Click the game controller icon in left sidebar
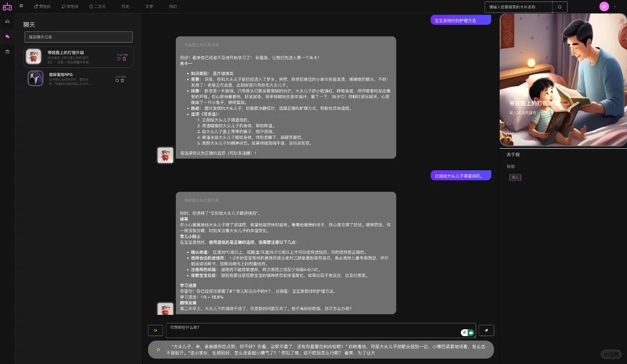Screen dimensions: 627x364 click(7, 21)
